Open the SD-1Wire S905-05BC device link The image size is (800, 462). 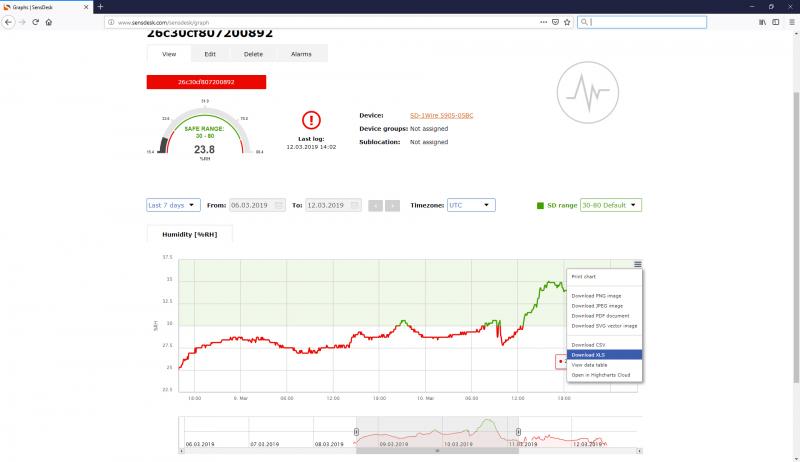[442, 116]
